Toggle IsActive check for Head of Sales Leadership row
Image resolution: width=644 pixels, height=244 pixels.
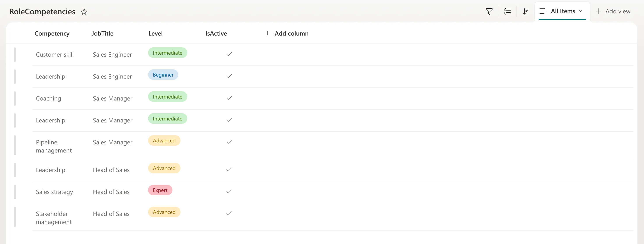(x=229, y=170)
